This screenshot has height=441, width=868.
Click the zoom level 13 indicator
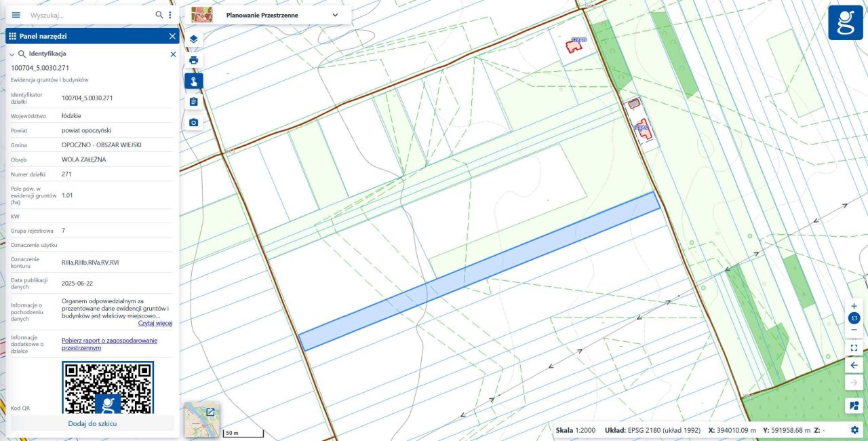pyautogui.click(x=854, y=318)
